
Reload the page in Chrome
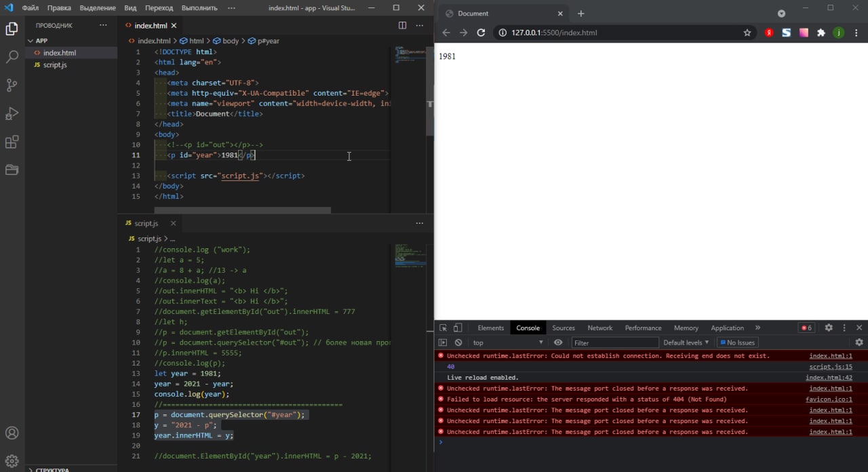point(481,33)
